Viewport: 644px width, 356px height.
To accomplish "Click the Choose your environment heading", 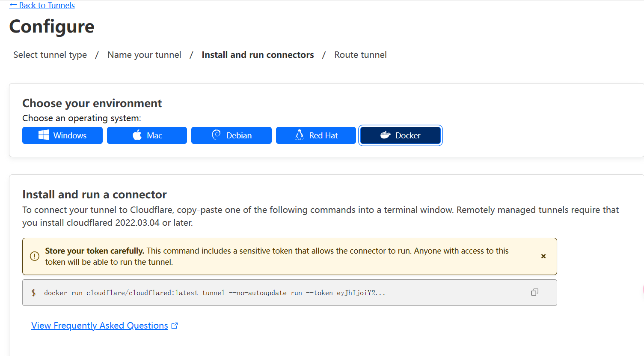I will pos(92,103).
